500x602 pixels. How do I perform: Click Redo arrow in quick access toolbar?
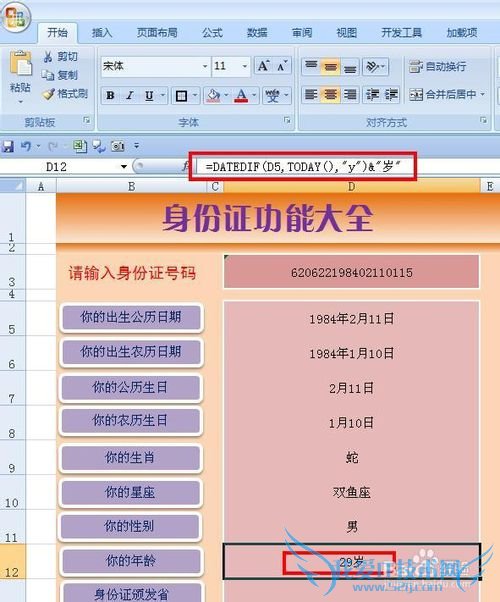pos(53,146)
